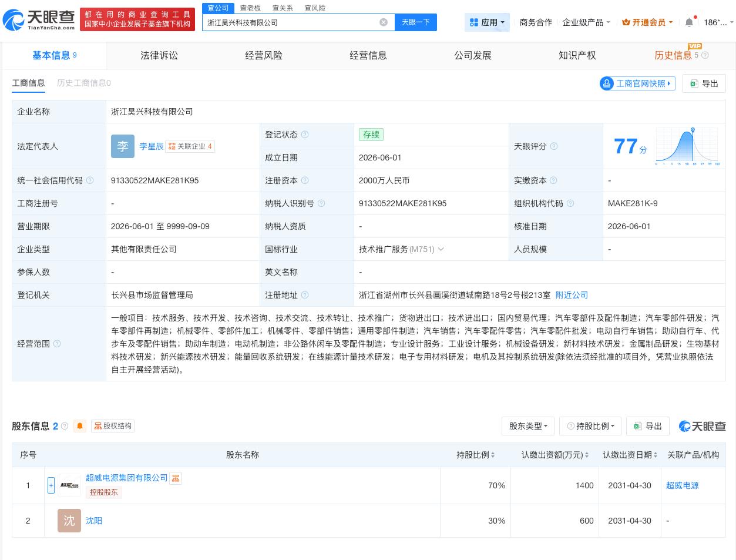Click the 天眼一下 search button

(416, 22)
